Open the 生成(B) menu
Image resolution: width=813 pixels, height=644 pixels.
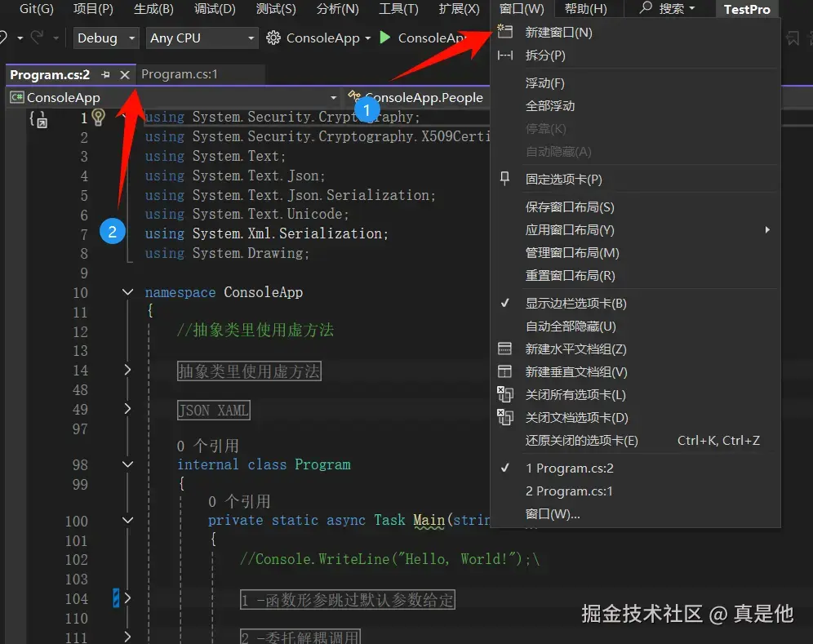[x=153, y=9]
